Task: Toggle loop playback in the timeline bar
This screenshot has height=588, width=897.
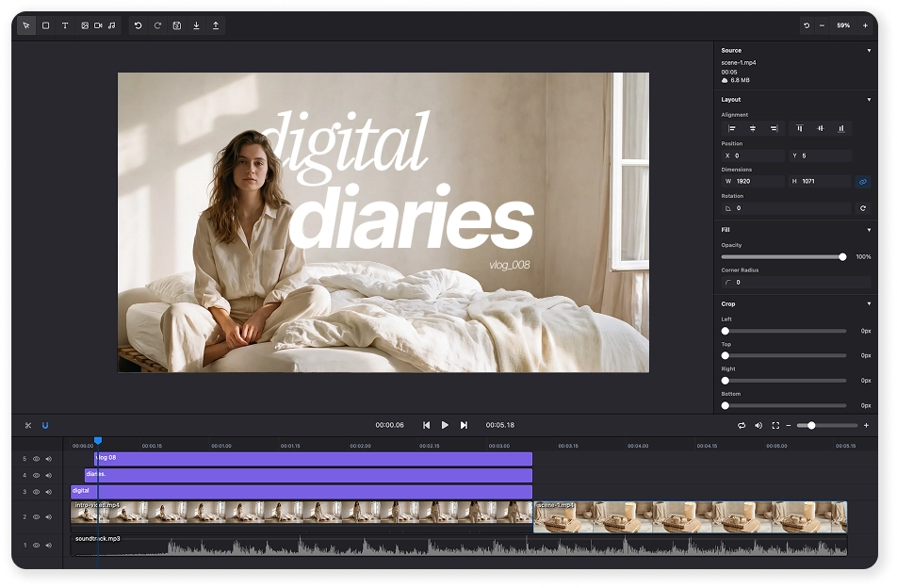Action: 742,425
